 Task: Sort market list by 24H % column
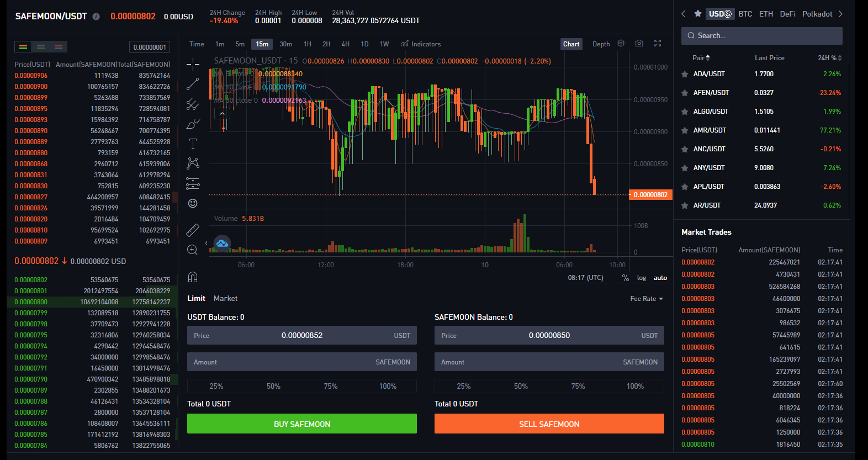pos(830,58)
